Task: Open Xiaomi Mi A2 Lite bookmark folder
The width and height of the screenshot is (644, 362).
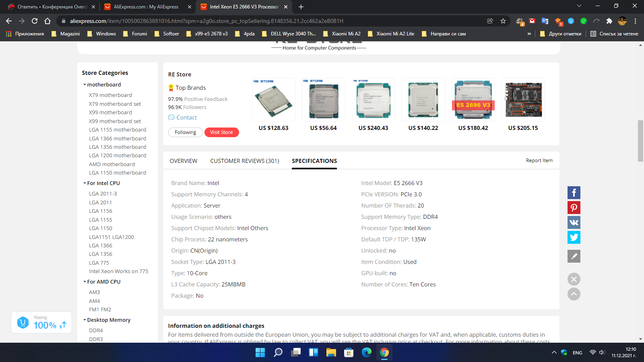Action: pyautogui.click(x=391, y=34)
